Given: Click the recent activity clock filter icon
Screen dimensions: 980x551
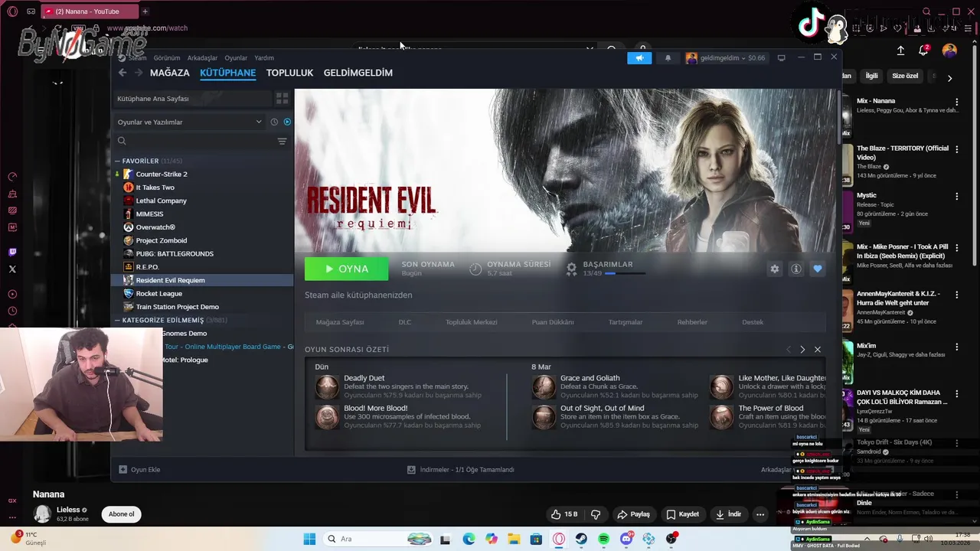Looking at the screenshot, I should (274, 122).
